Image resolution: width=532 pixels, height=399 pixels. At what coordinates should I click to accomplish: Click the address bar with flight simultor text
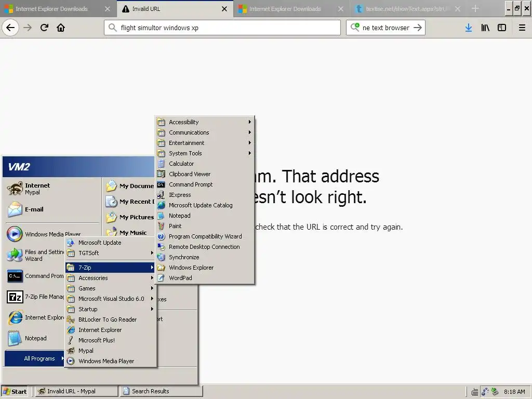222,28
